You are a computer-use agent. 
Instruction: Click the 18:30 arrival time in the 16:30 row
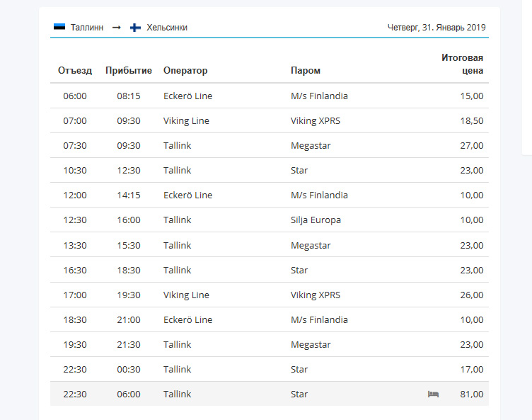[x=129, y=270]
